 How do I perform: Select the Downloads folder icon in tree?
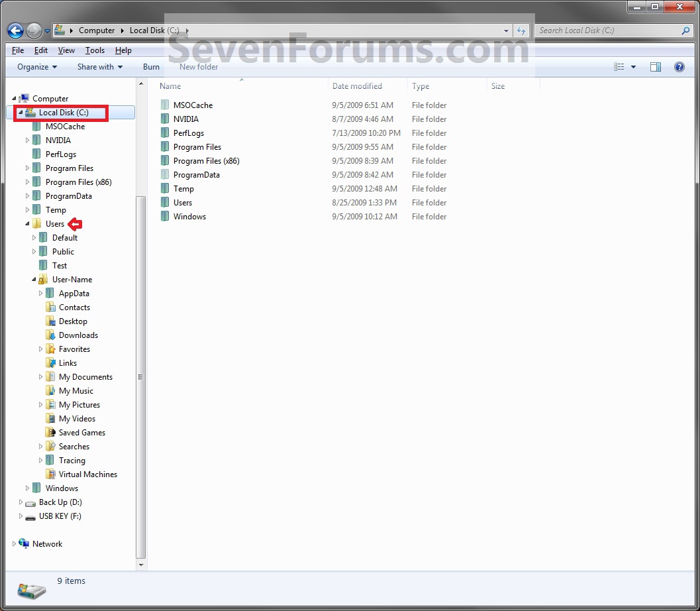tap(50, 335)
